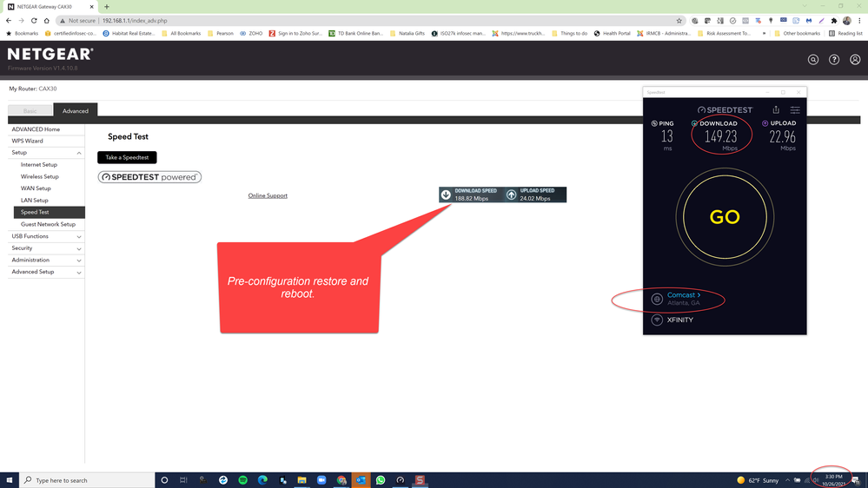
Task: Click the Take a Speedtest button
Action: point(127,158)
